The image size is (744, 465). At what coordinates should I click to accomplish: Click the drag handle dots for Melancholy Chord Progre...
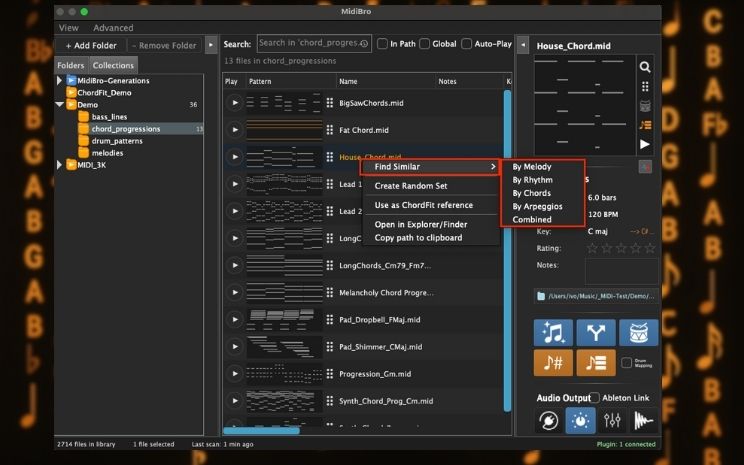point(330,292)
